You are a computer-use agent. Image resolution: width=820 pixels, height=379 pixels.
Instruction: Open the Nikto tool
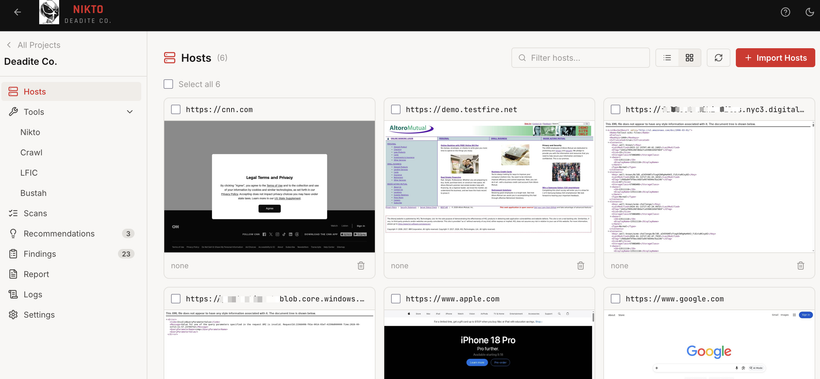pos(30,132)
